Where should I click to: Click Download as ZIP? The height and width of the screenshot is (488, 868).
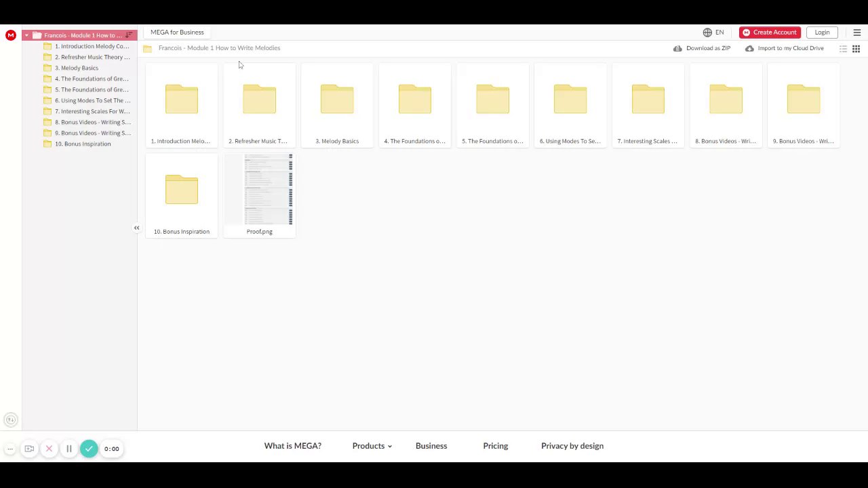[x=702, y=49]
